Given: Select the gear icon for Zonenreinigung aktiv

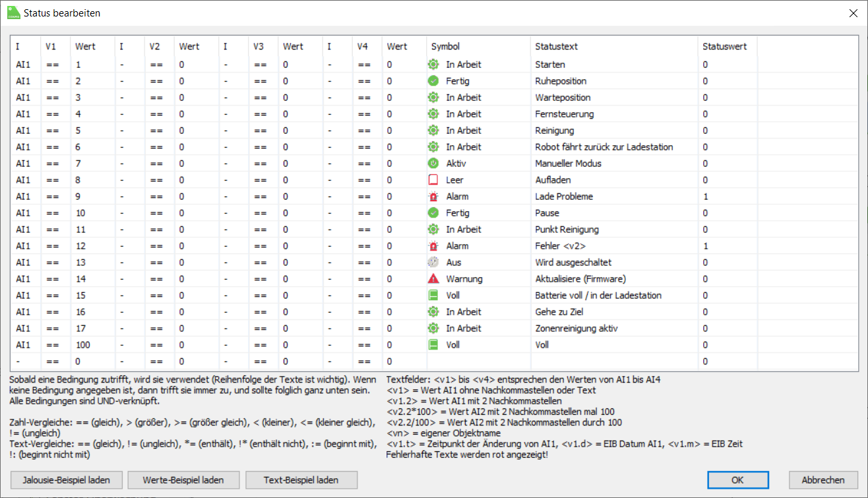Looking at the screenshot, I should 433,328.
